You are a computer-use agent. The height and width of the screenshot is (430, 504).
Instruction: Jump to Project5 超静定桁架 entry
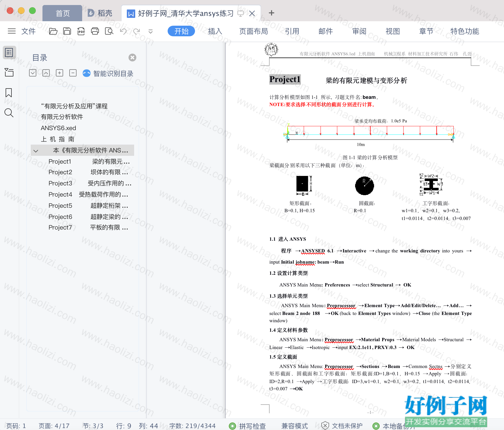[x=88, y=206]
